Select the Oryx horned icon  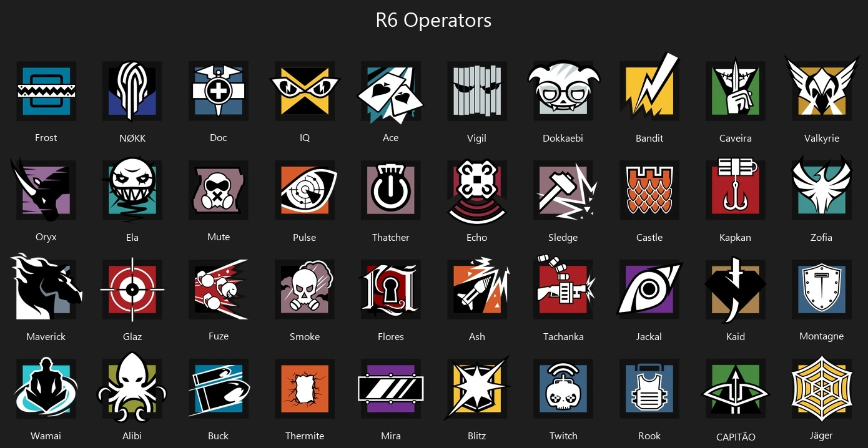click(x=42, y=189)
